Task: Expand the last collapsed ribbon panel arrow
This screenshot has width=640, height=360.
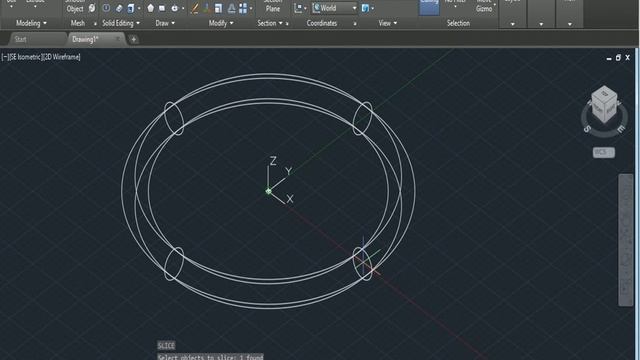Action: (x=570, y=24)
